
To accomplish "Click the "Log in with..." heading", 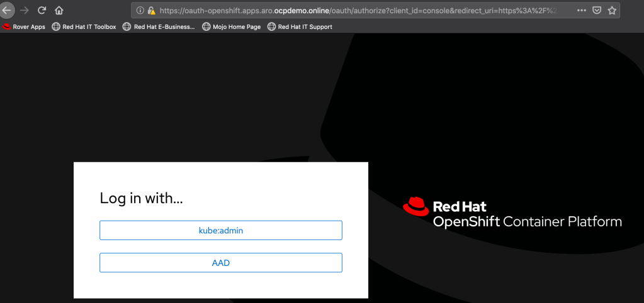I will [142, 198].
